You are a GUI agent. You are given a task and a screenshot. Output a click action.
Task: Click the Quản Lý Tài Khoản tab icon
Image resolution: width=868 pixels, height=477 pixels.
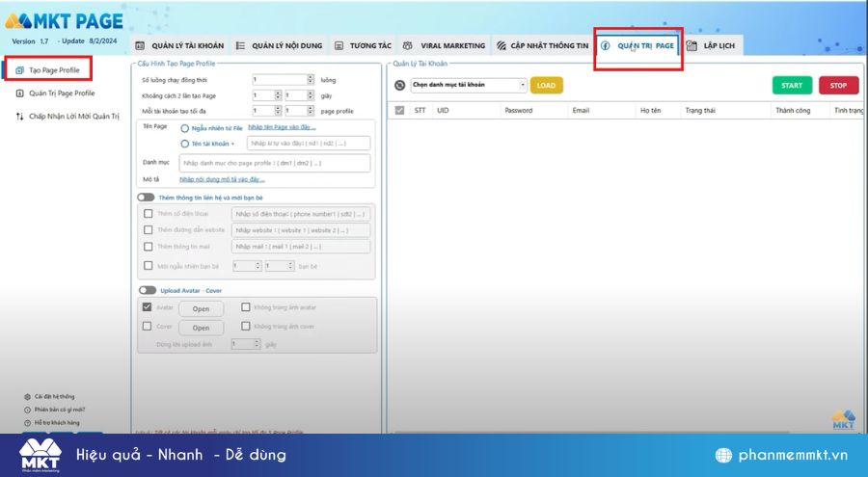140,46
